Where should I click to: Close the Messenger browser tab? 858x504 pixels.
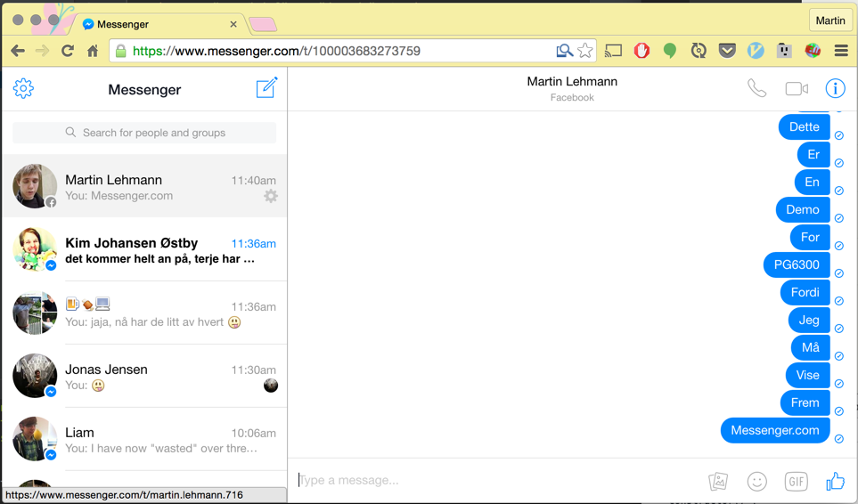click(x=233, y=24)
